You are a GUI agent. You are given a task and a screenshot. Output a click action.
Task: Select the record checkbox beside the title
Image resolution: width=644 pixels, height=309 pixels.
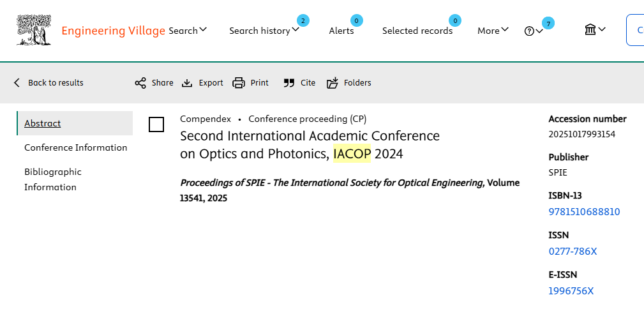pos(156,124)
